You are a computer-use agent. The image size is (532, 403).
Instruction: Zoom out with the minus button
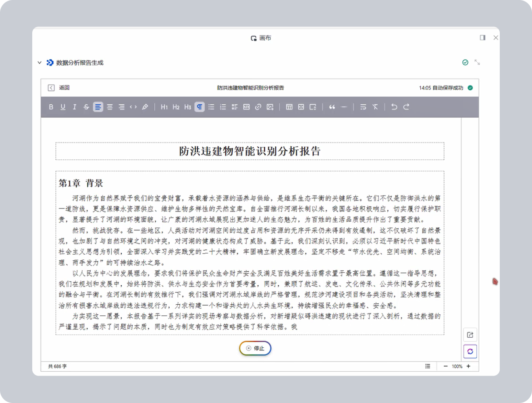(x=445, y=366)
